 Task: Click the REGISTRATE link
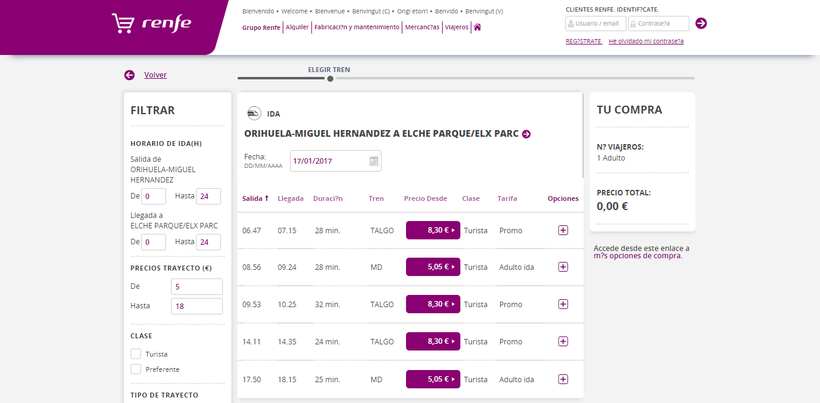583,41
